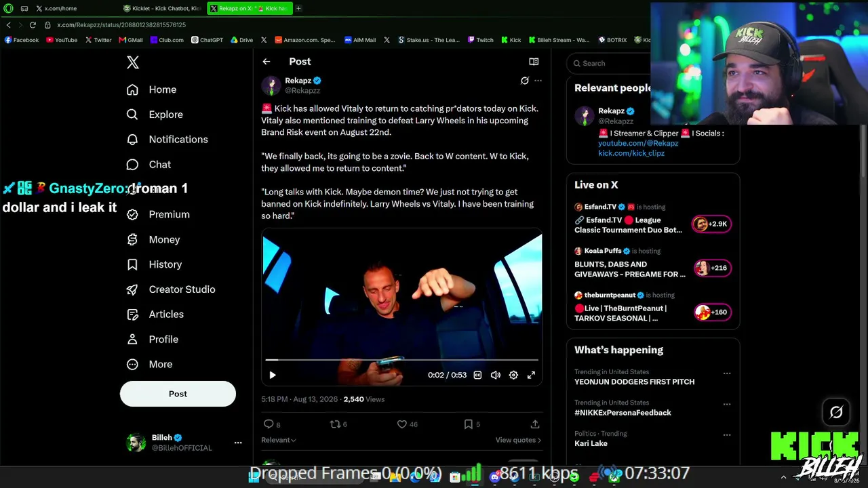Image resolution: width=868 pixels, height=488 pixels.
Task: Show hidden system tray icons
Action: 783,476
